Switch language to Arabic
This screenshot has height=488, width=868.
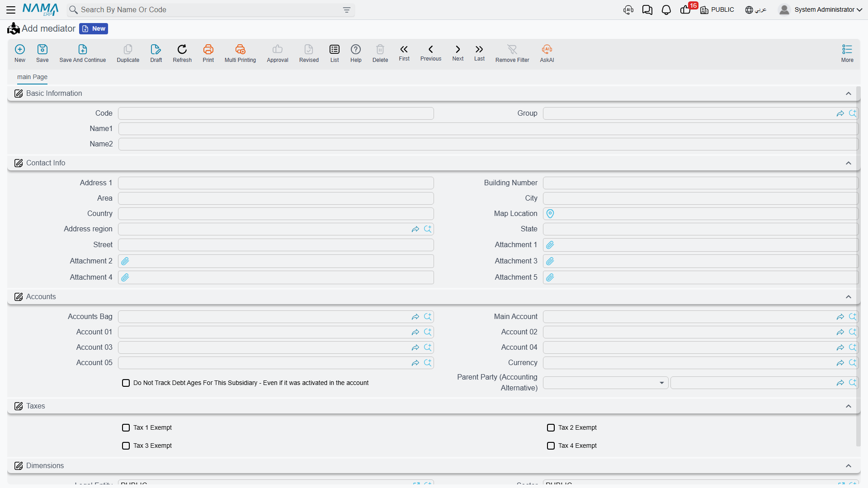coord(756,9)
